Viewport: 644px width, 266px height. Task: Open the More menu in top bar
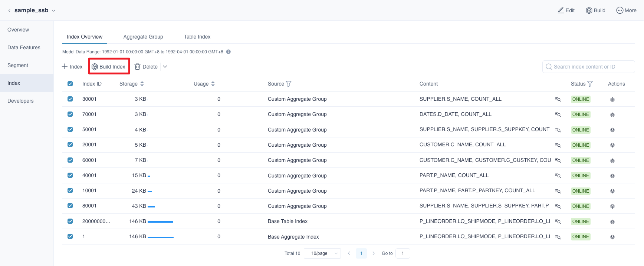pyautogui.click(x=626, y=10)
